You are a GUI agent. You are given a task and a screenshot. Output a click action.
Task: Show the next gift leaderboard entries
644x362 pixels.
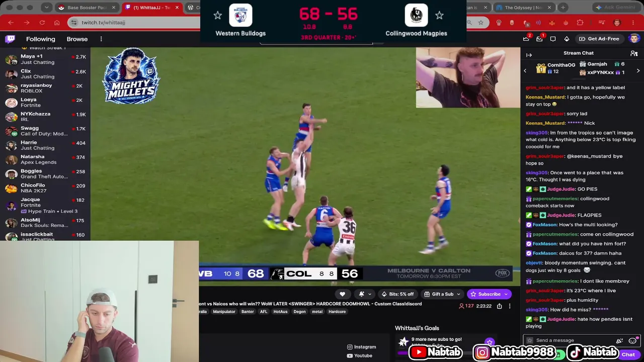[x=638, y=71]
